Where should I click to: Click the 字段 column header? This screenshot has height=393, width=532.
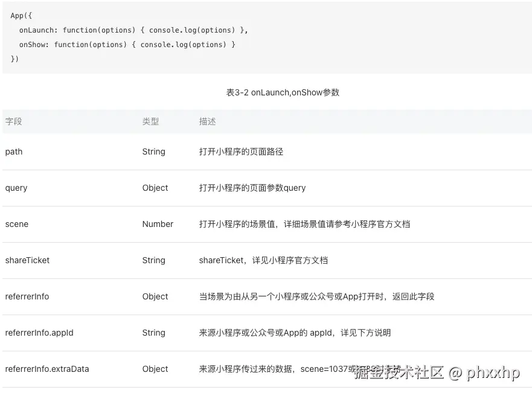(14, 121)
